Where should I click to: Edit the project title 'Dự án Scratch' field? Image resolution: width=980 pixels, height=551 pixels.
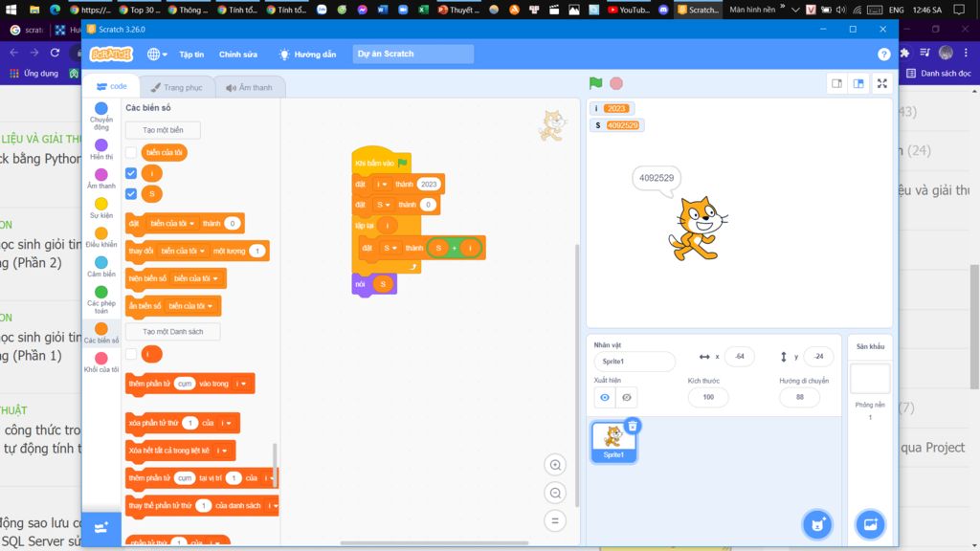pyautogui.click(x=413, y=54)
